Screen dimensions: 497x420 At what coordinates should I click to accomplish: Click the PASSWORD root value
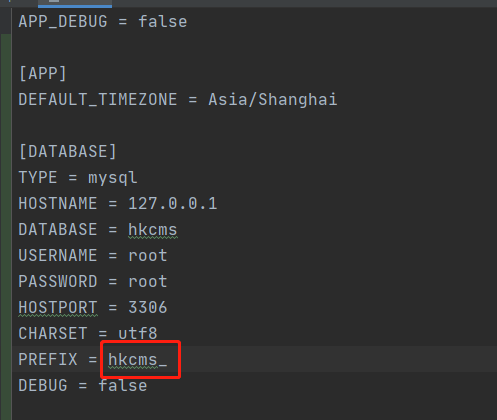point(148,282)
